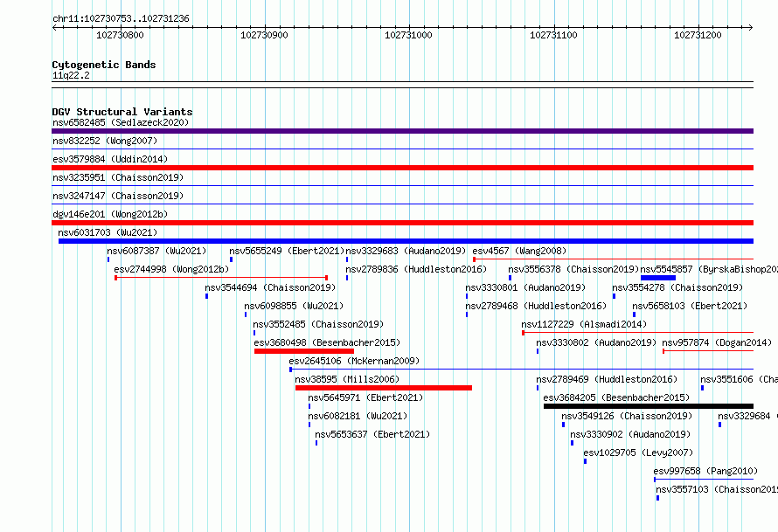Screen dimensions: 778x532
Task: Open nsv3247147 (Chaisson2019) variant label
Action: (118, 196)
